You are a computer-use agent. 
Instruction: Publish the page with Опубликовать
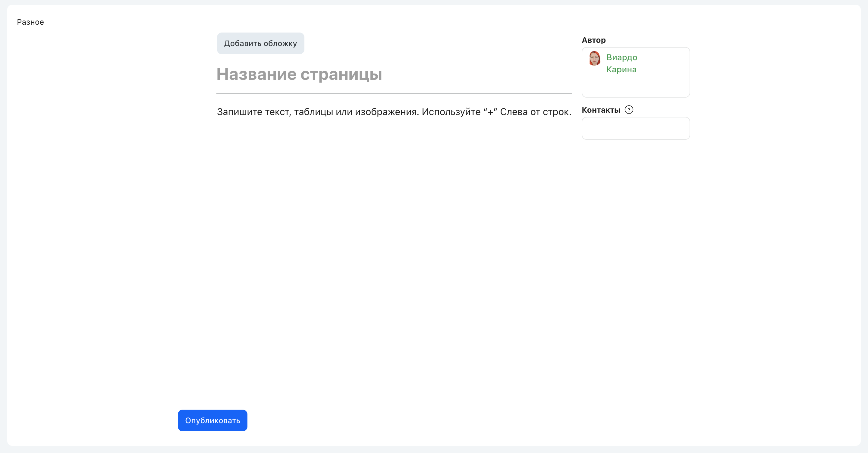pyautogui.click(x=212, y=420)
